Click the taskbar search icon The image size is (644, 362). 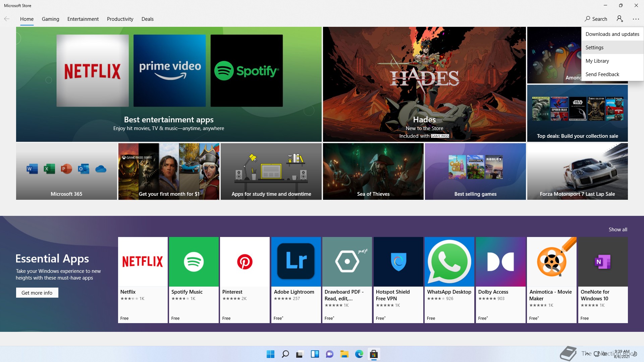(285, 354)
